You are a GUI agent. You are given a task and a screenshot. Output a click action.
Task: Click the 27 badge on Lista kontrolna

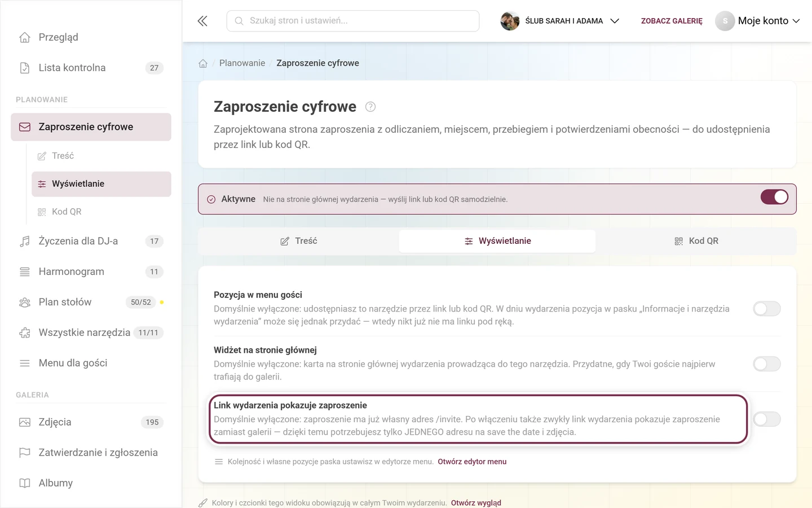pos(155,68)
